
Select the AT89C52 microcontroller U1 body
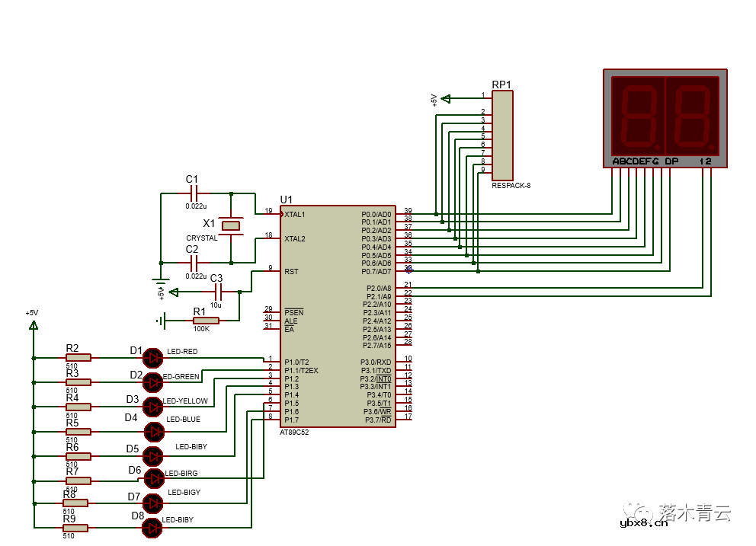(x=338, y=315)
